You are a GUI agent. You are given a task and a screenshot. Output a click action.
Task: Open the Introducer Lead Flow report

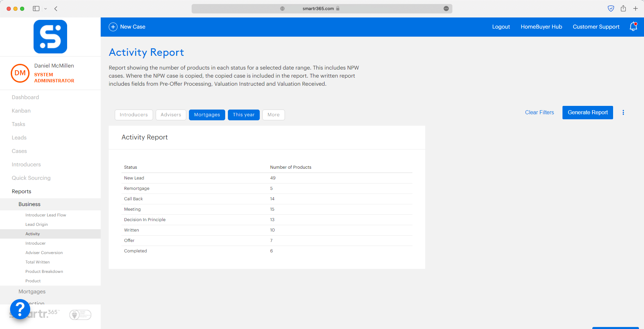[46, 215]
